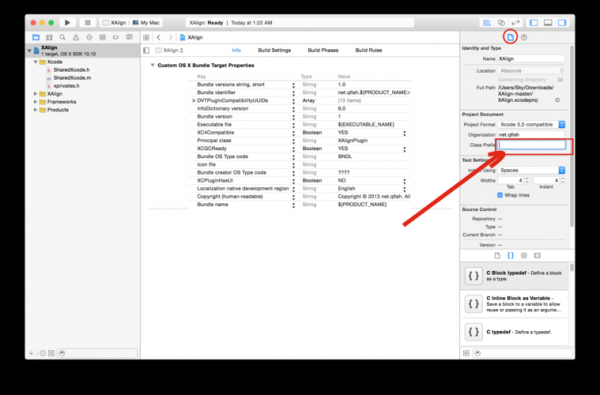Image resolution: width=600 pixels, height=395 pixels.
Task: Select the C Block typedef snippet
Action: (515, 276)
